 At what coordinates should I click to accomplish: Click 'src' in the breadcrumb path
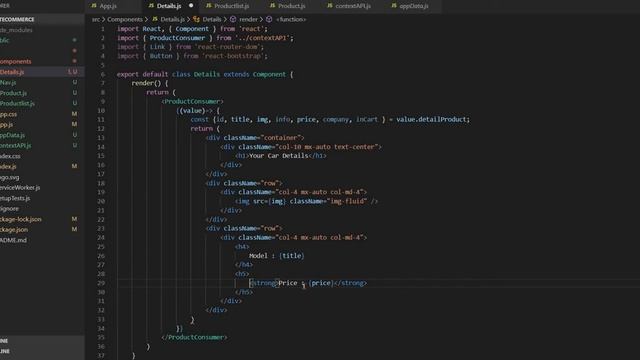[x=96, y=19]
